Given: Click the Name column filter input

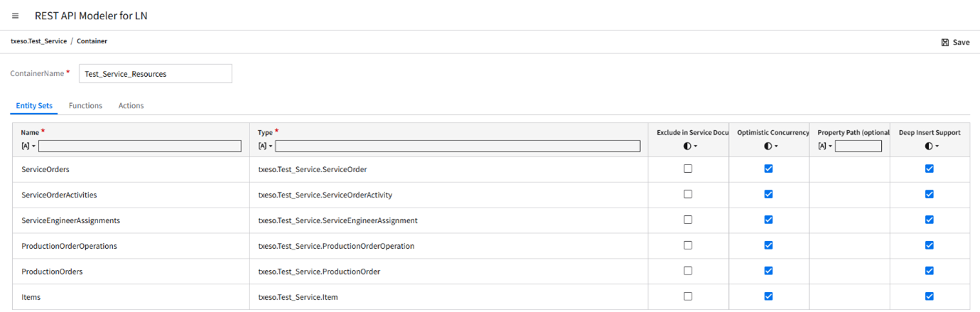Looking at the screenshot, I should (x=140, y=146).
